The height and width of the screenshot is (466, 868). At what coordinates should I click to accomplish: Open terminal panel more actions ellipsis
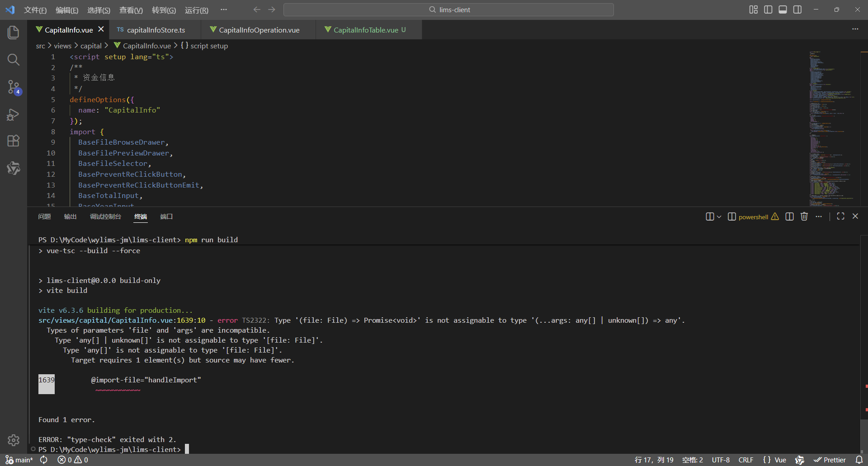pyautogui.click(x=819, y=217)
